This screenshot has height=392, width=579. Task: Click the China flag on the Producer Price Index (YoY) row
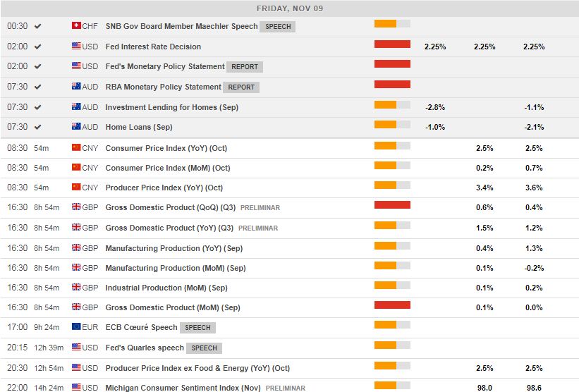(x=76, y=188)
